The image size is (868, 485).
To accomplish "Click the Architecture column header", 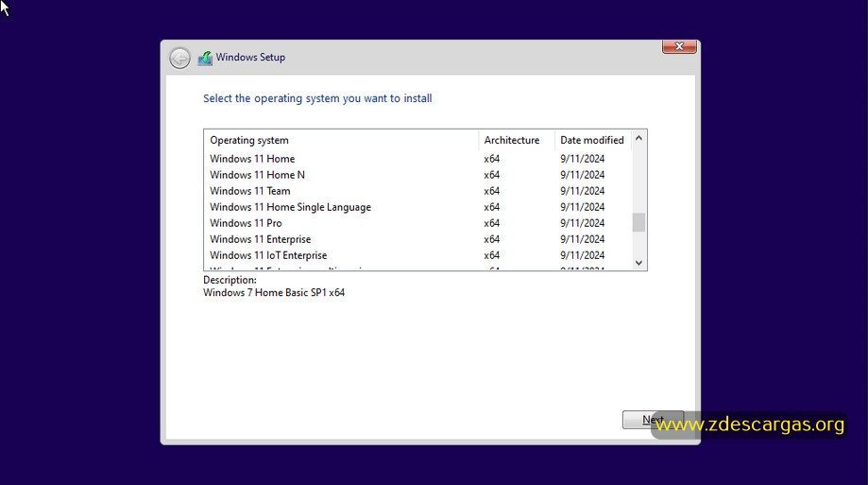I will 517,140.
